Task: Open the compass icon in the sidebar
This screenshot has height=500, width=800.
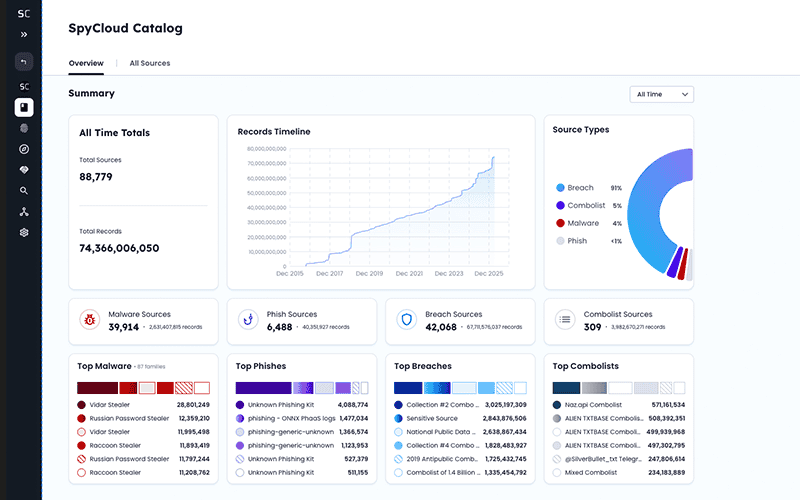Action: [23, 149]
